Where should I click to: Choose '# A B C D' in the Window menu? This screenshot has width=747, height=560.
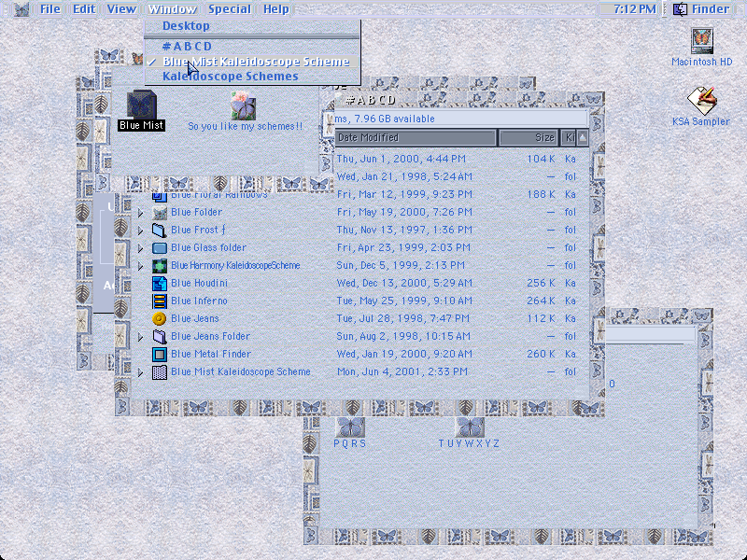coord(252,47)
